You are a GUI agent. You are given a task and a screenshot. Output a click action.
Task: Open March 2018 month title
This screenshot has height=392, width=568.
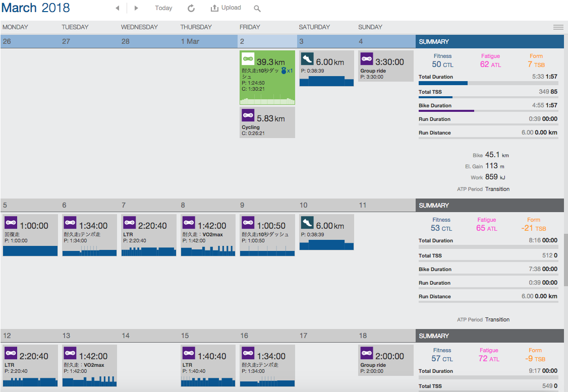[36, 8]
